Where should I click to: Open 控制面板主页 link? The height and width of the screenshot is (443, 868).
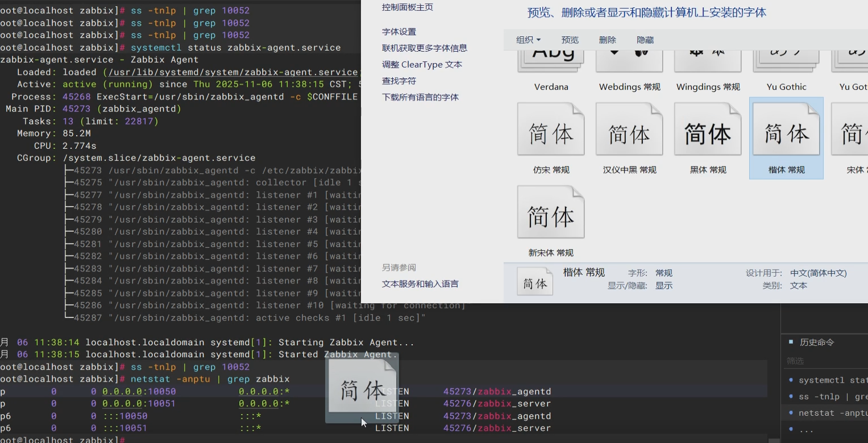(408, 7)
